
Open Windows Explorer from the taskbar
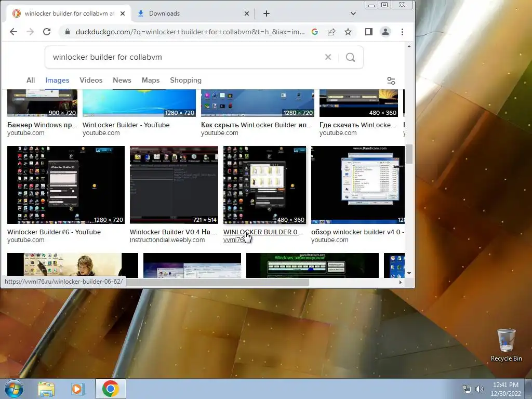[x=46, y=389]
